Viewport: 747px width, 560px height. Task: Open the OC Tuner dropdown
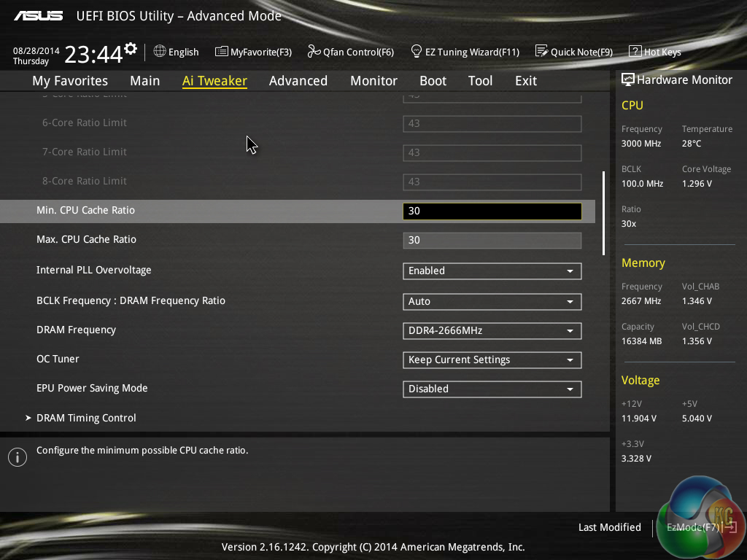point(492,360)
